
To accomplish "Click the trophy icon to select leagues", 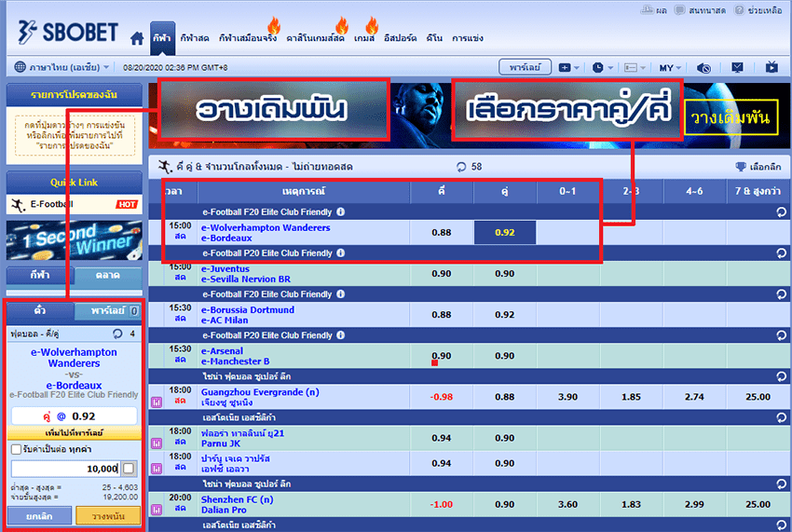I will [x=741, y=167].
